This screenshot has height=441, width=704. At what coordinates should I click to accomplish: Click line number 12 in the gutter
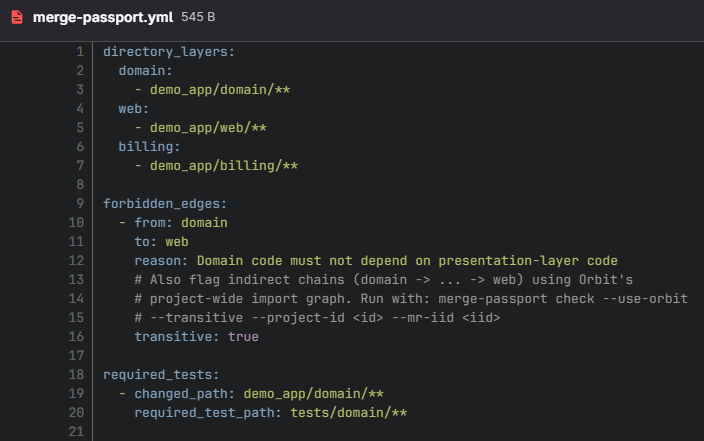click(76, 260)
